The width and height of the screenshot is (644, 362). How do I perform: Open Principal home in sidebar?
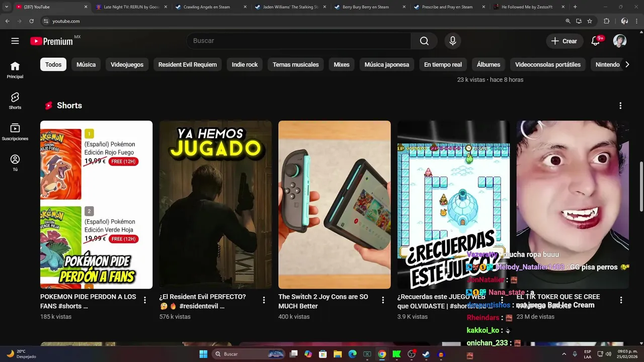point(15,70)
